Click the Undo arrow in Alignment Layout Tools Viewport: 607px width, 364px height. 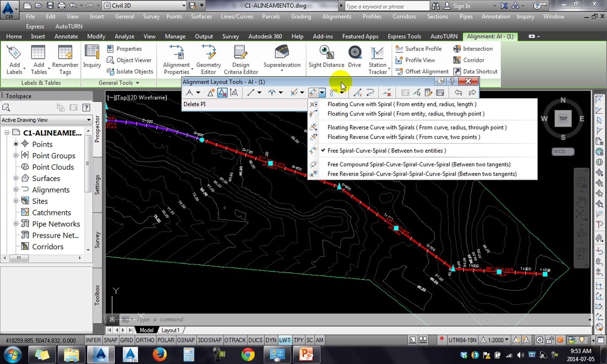(x=458, y=93)
